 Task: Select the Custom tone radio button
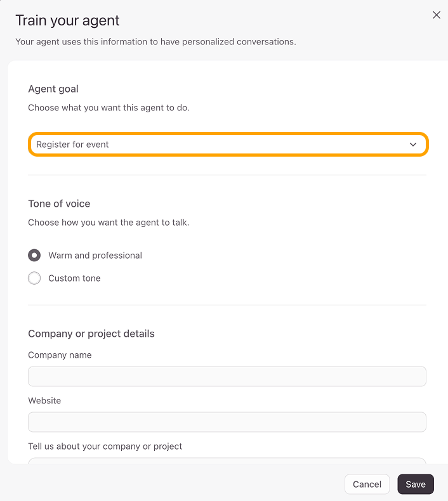tap(35, 278)
